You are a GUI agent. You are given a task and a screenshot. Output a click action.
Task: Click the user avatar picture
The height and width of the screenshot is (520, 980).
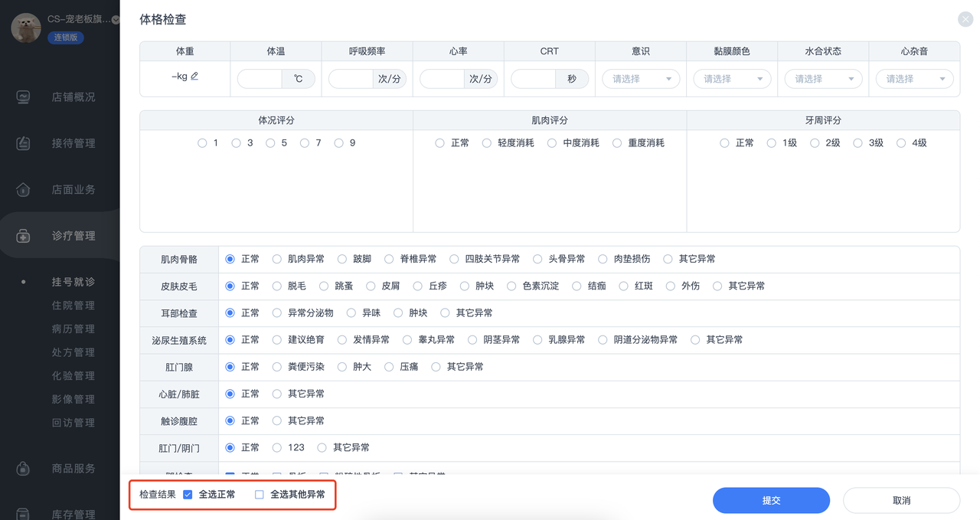tap(26, 28)
